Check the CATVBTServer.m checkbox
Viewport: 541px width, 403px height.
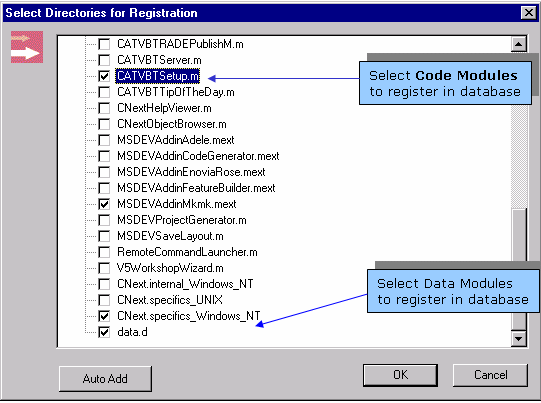(x=104, y=60)
